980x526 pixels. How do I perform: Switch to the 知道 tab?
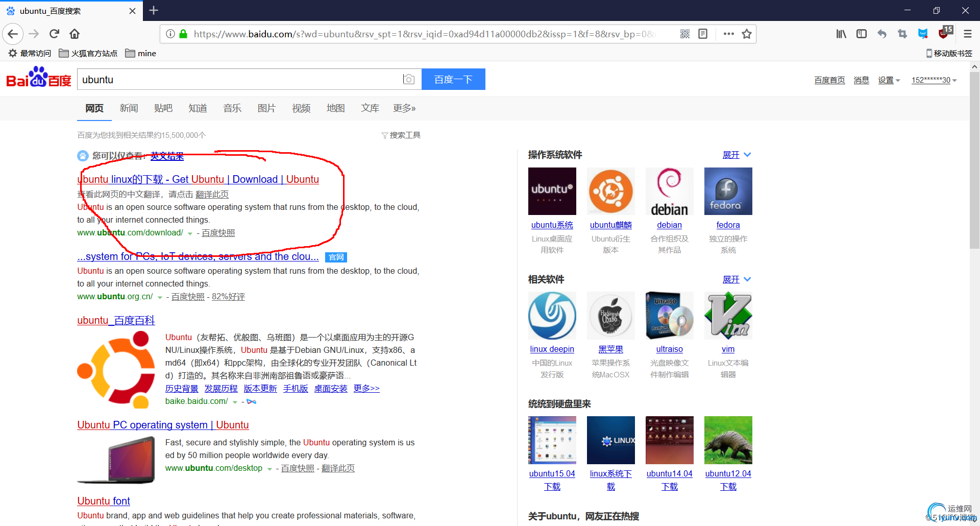[198, 108]
